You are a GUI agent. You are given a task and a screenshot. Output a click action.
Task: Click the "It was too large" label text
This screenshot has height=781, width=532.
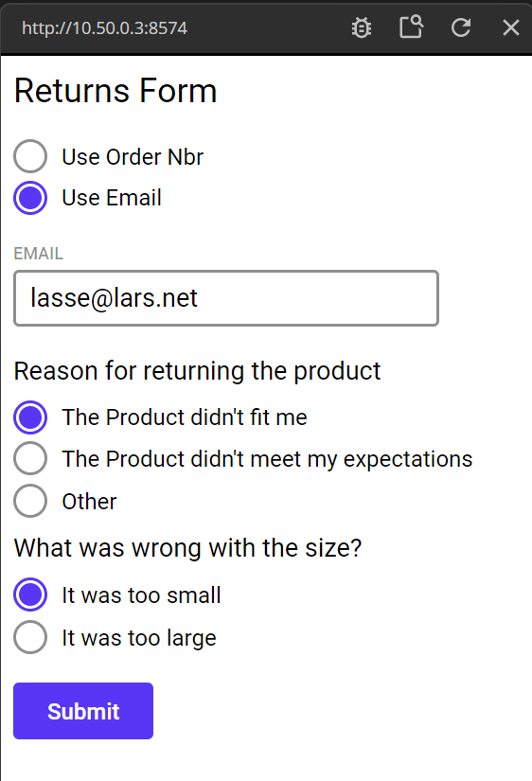click(x=139, y=638)
